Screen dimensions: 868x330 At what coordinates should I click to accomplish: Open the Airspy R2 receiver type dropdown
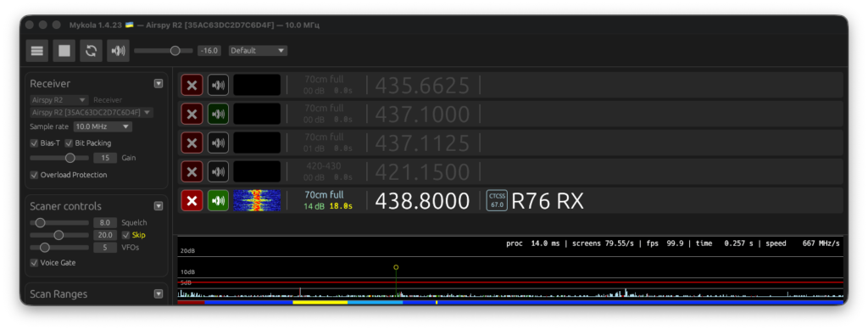pos(58,99)
